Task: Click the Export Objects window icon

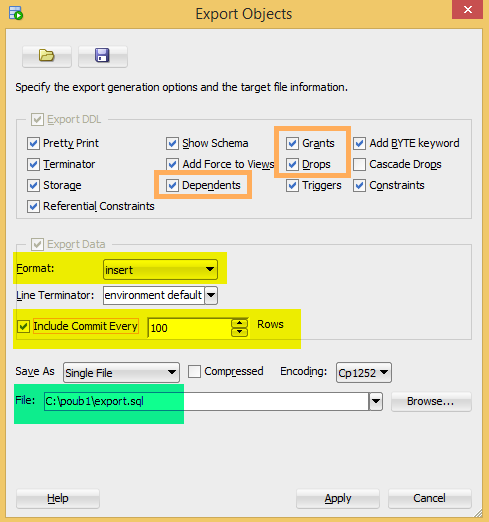Action: click(16, 13)
